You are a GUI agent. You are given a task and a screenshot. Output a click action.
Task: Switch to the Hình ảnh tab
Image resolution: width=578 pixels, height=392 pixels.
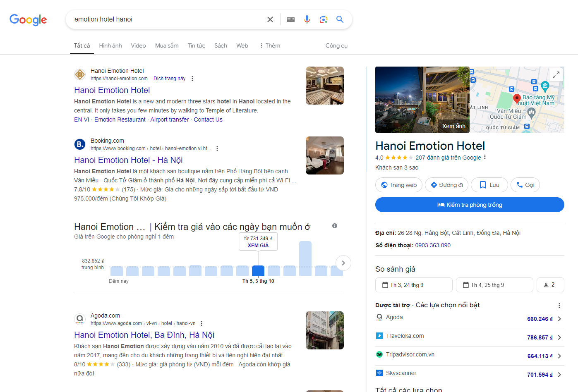click(x=110, y=45)
